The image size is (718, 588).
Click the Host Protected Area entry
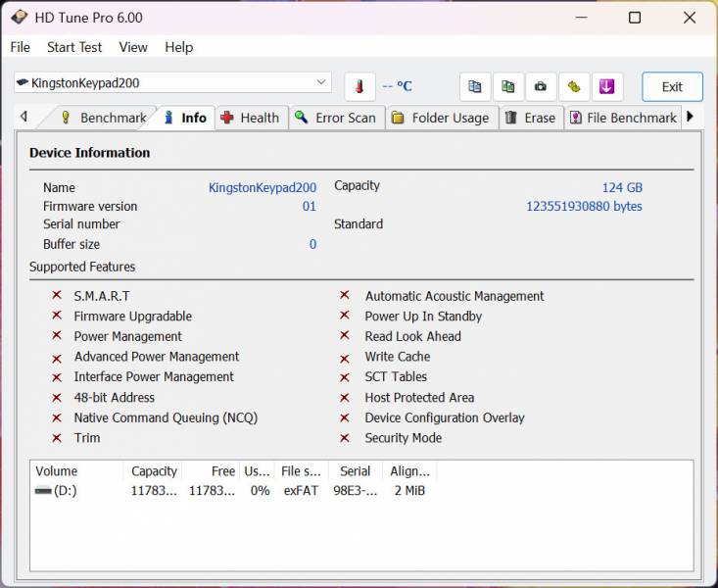(x=419, y=397)
